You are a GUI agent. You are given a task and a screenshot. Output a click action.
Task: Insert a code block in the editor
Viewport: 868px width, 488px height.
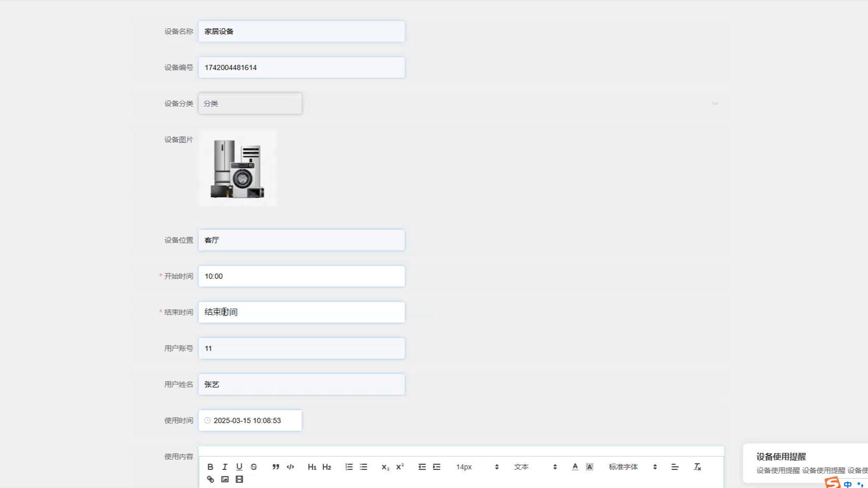tap(291, 467)
